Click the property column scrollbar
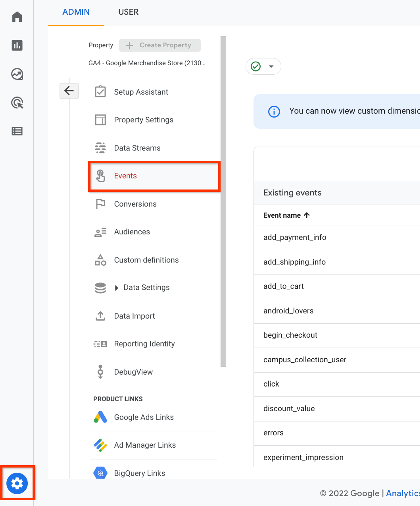This screenshot has width=420, height=506. point(223,201)
